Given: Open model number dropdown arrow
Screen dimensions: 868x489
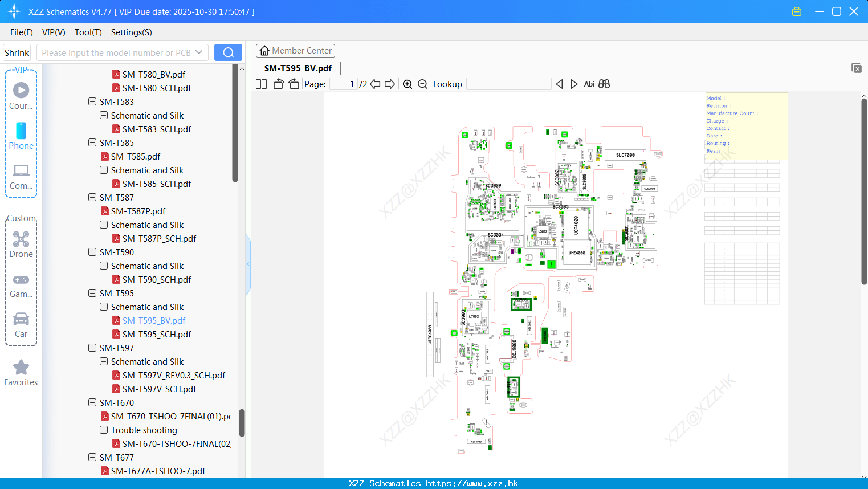Looking at the screenshot, I should point(199,52).
